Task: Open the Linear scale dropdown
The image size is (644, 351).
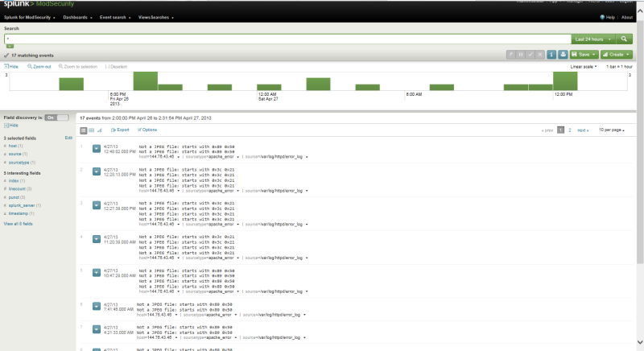Action: click(x=583, y=67)
